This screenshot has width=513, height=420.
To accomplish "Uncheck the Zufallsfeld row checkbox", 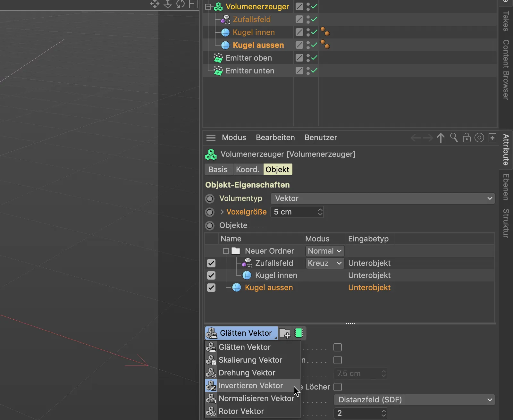I will (211, 263).
